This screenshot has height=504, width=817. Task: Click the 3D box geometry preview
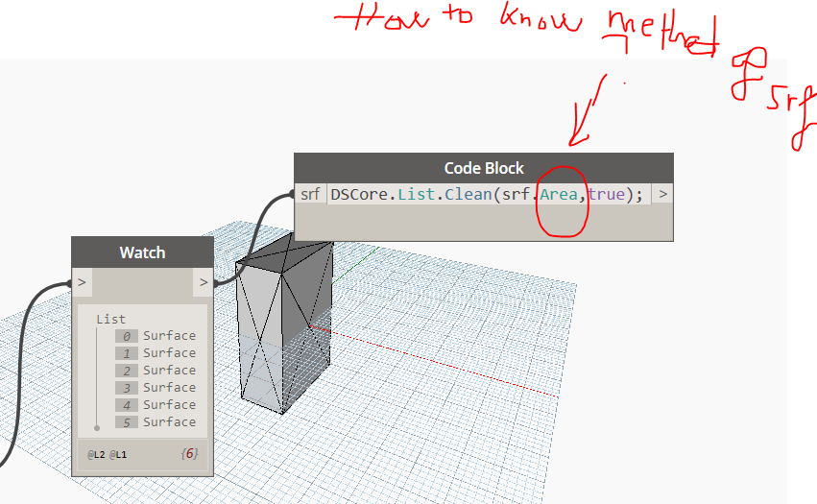284,325
